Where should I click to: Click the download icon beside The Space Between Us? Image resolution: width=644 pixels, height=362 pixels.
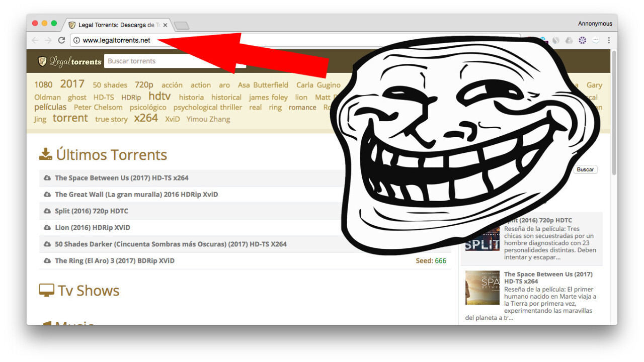47,178
